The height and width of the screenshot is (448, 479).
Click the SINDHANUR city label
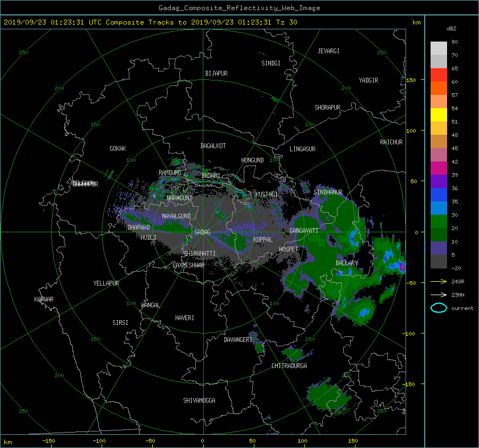pos(328,192)
